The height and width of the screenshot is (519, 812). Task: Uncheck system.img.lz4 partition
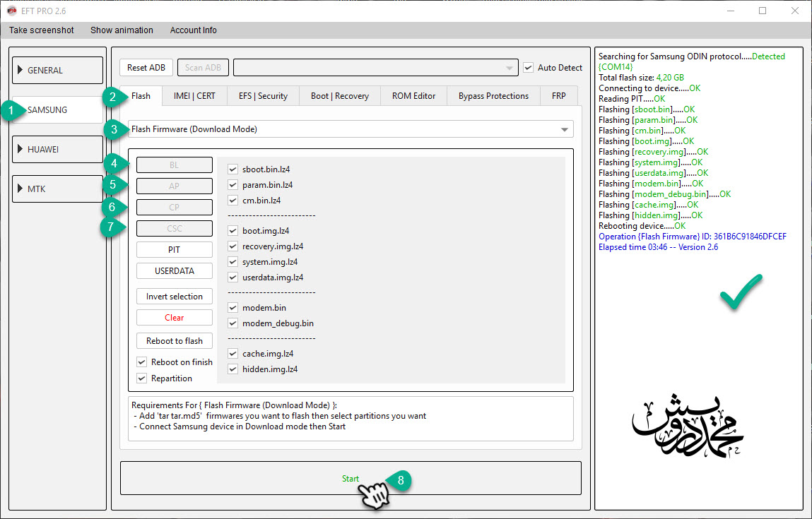pyautogui.click(x=233, y=262)
